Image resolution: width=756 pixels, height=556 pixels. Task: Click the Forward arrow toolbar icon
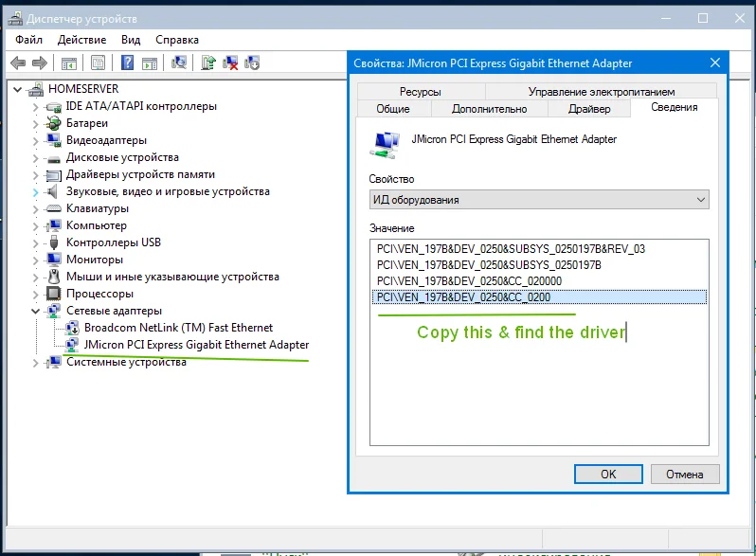tap(40, 63)
